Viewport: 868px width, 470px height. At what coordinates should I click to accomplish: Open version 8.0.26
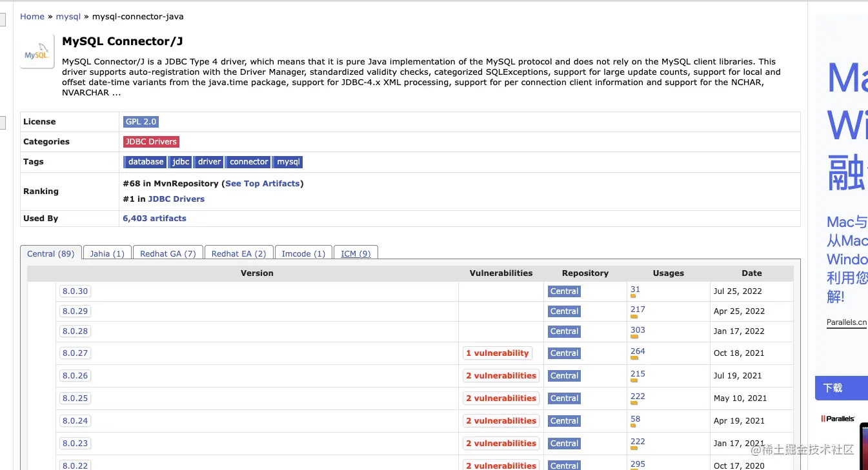75,376
